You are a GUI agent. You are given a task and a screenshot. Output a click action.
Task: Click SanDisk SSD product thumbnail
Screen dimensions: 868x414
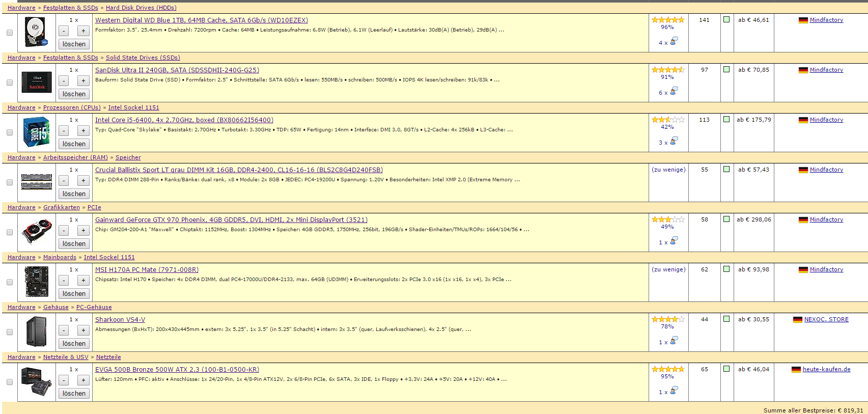(x=37, y=82)
